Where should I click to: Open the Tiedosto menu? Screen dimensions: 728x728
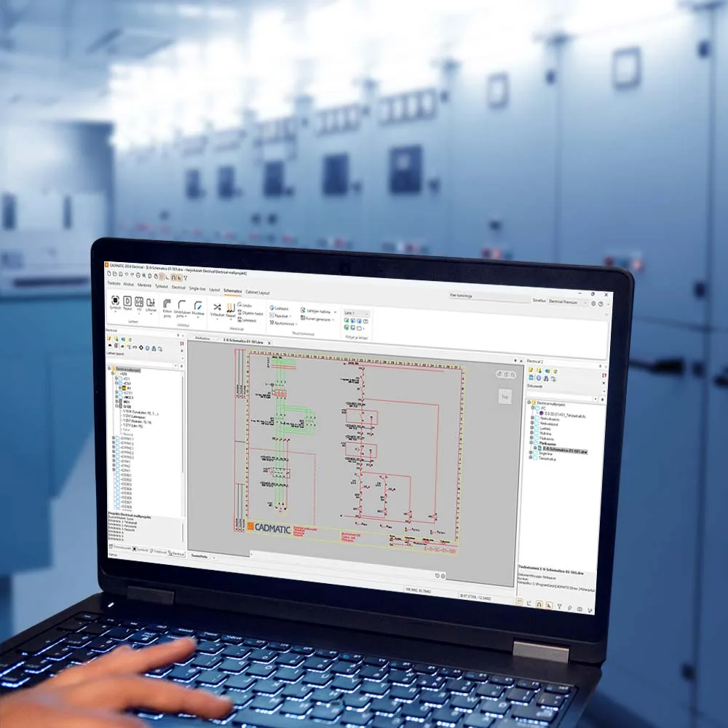[113, 284]
